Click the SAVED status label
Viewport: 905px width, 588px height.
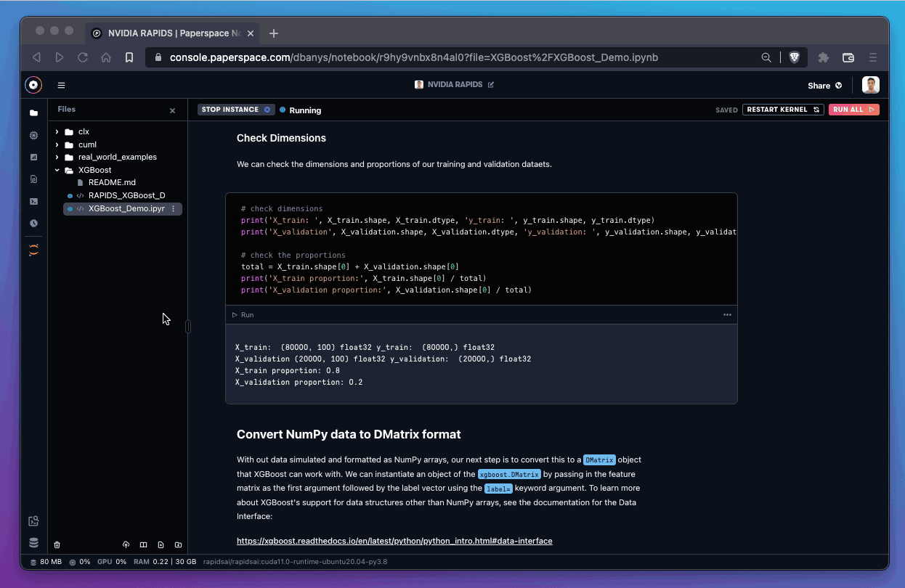click(x=726, y=110)
